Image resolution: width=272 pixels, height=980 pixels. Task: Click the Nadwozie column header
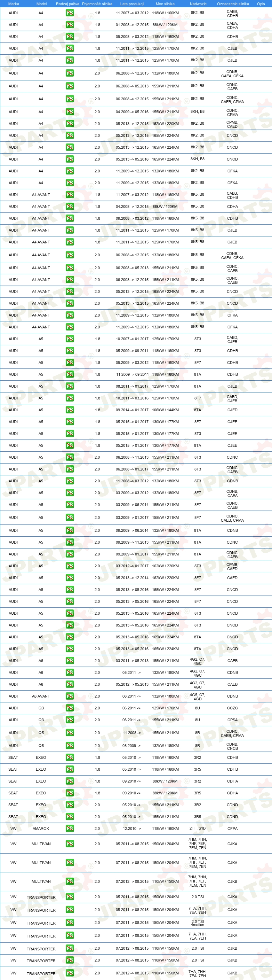[x=198, y=4]
